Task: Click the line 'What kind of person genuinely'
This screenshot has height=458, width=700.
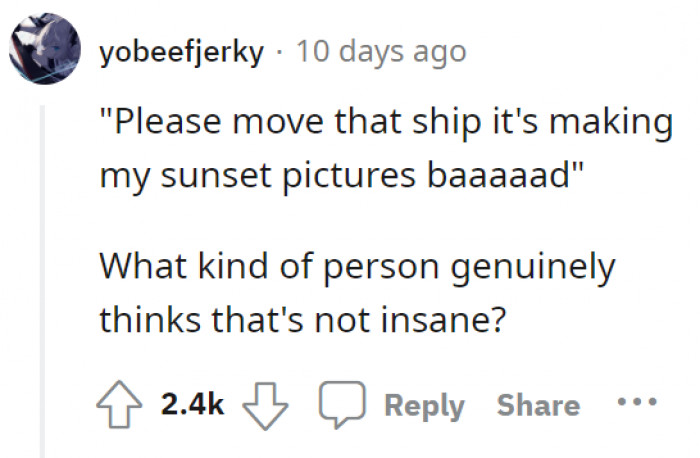Action: point(356,269)
